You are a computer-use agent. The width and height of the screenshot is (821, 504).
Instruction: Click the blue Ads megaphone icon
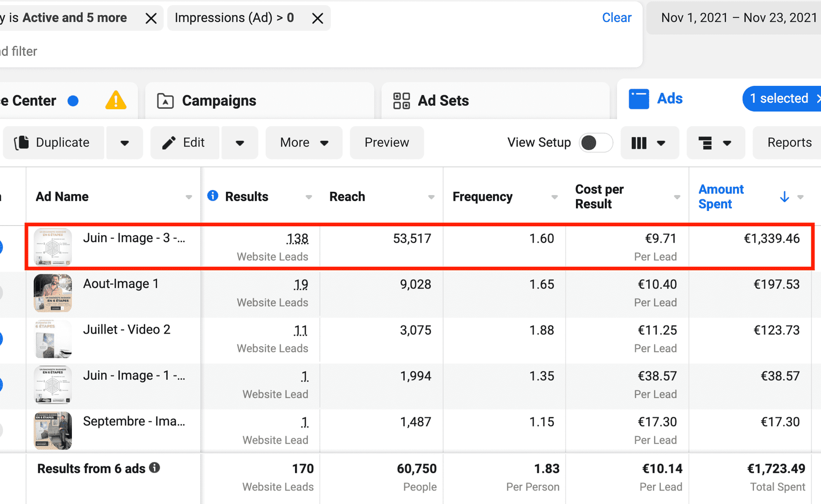pyautogui.click(x=639, y=98)
